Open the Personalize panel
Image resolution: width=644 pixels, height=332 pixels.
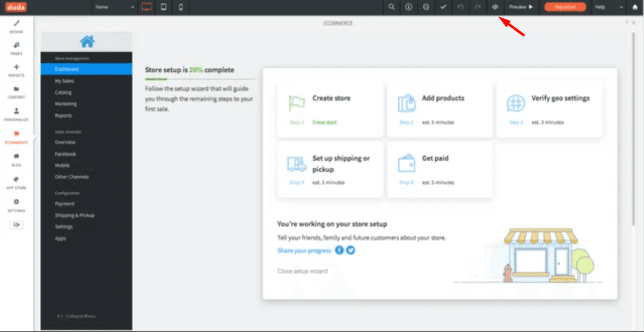(x=16, y=114)
